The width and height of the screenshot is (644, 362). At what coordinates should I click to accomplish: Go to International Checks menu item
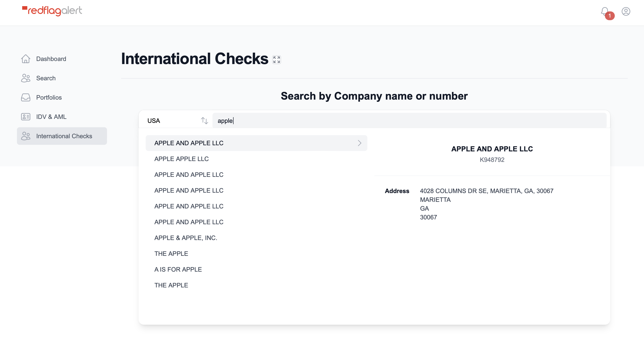tap(64, 136)
